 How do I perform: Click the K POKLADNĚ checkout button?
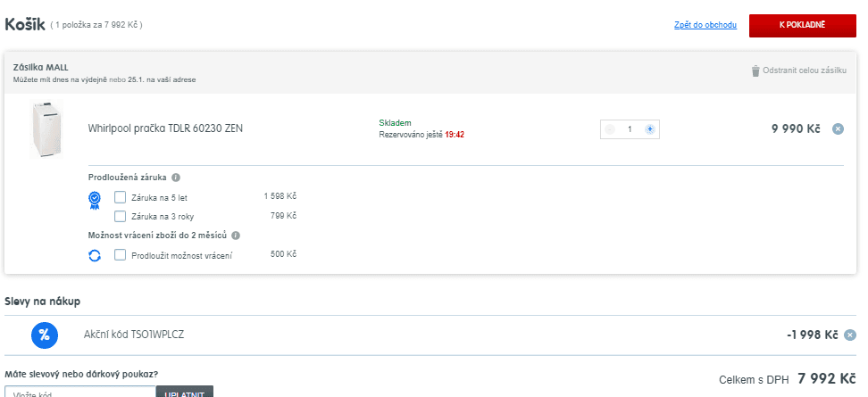click(802, 26)
